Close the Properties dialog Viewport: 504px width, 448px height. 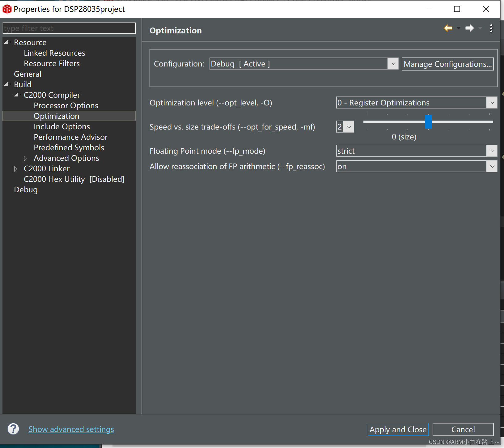click(x=486, y=9)
